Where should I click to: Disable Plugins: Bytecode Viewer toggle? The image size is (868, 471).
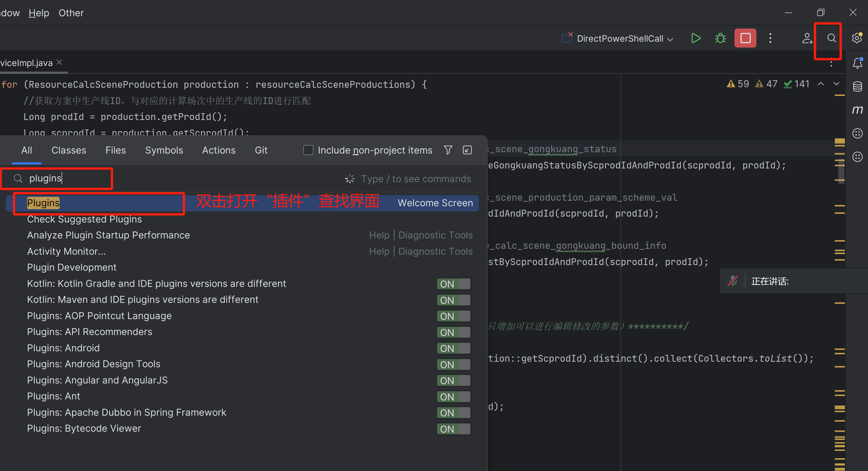click(x=453, y=429)
